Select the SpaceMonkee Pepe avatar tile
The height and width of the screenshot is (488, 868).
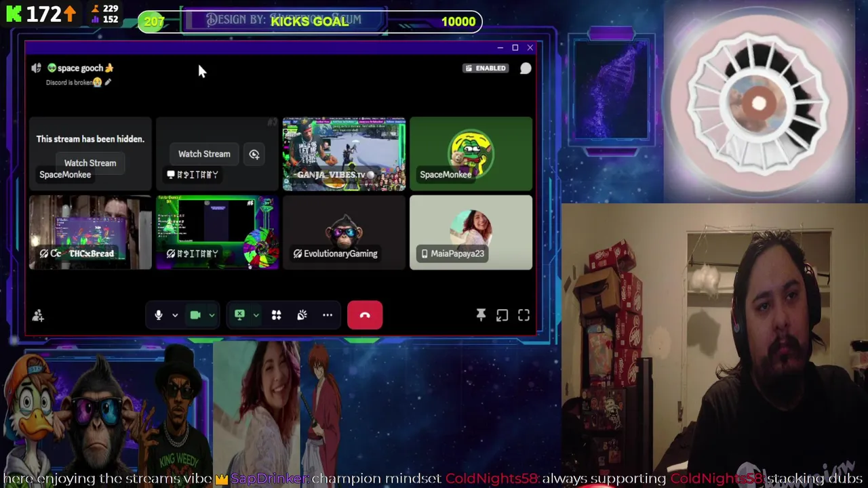click(x=471, y=154)
